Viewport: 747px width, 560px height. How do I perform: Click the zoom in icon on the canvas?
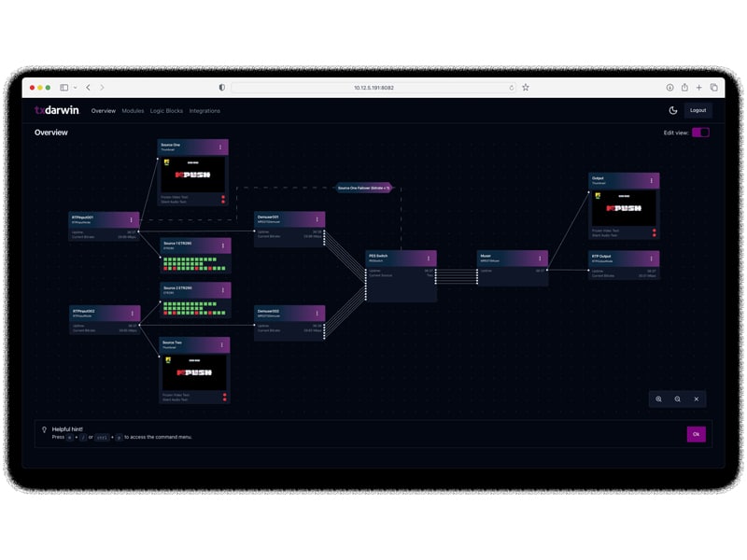[658, 399]
